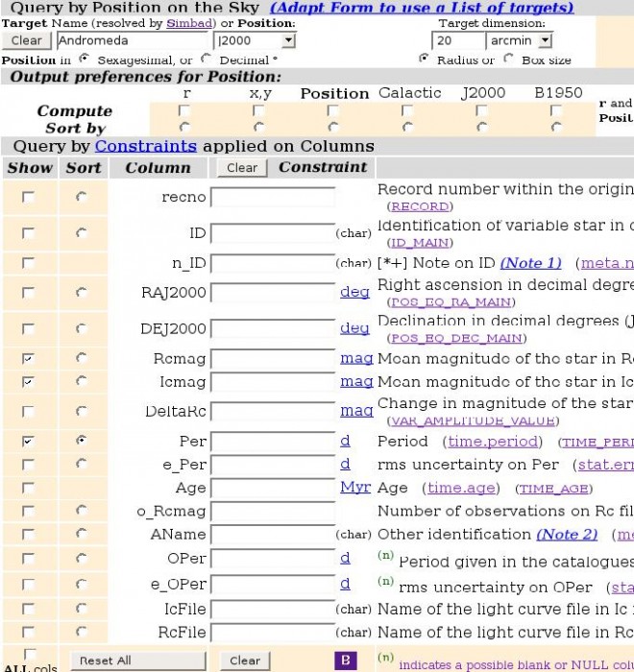Uncheck the Show box for Rcmag
Screen dimensions: 634x672
[29, 358]
